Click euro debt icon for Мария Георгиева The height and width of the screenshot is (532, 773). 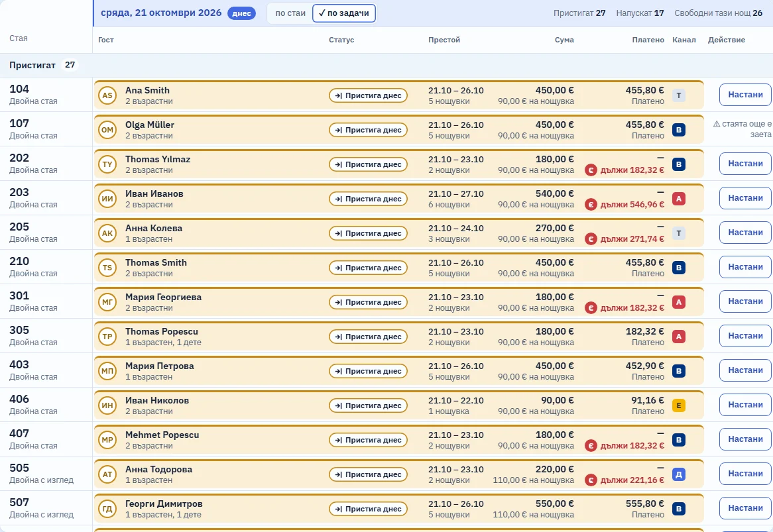pos(591,308)
